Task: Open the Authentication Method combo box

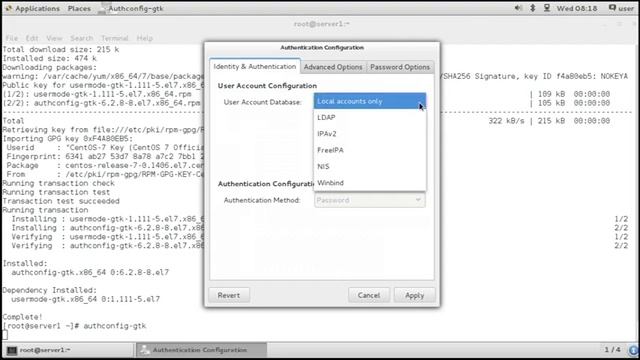Action: (x=370, y=200)
